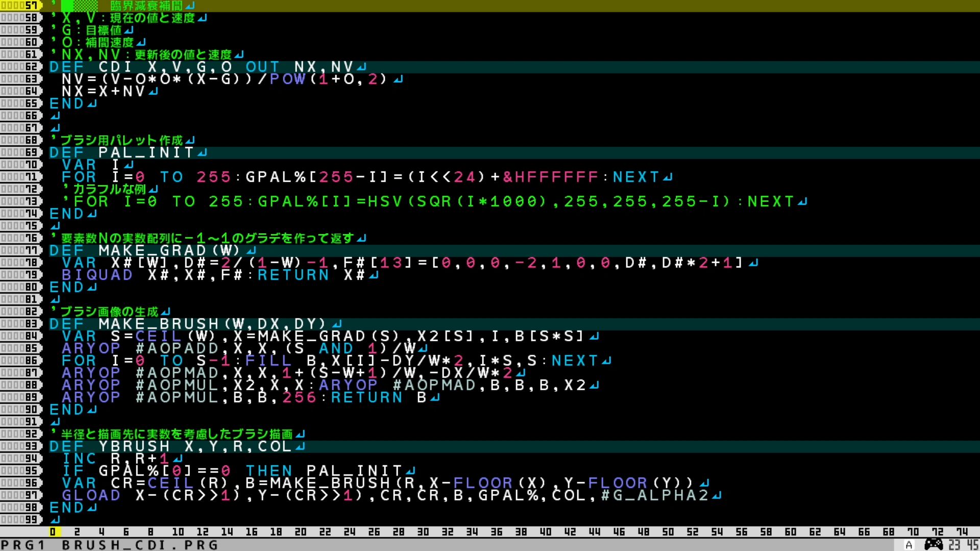The image size is (980, 551).
Task: Click the highlighted column 0 ruler marker
Action: (53, 532)
